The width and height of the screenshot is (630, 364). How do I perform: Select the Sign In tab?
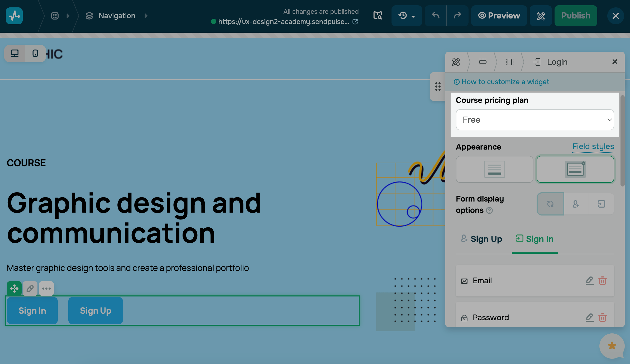click(x=535, y=239)
